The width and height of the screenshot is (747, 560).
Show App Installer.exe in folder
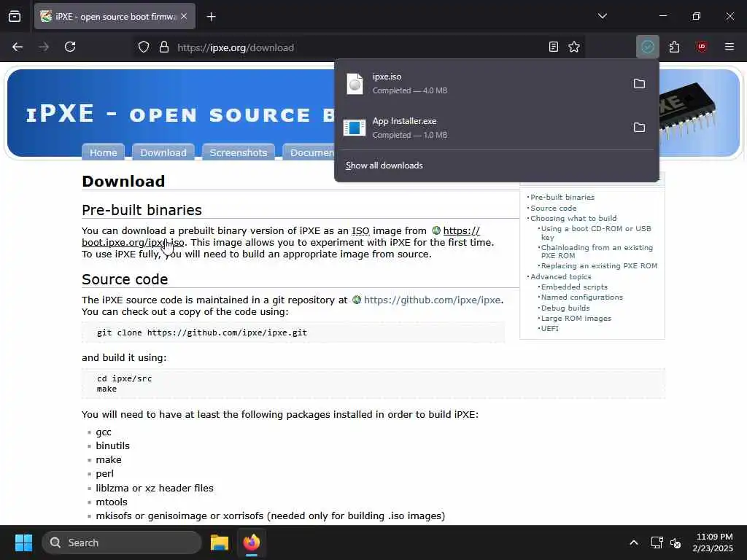[639, 128]
